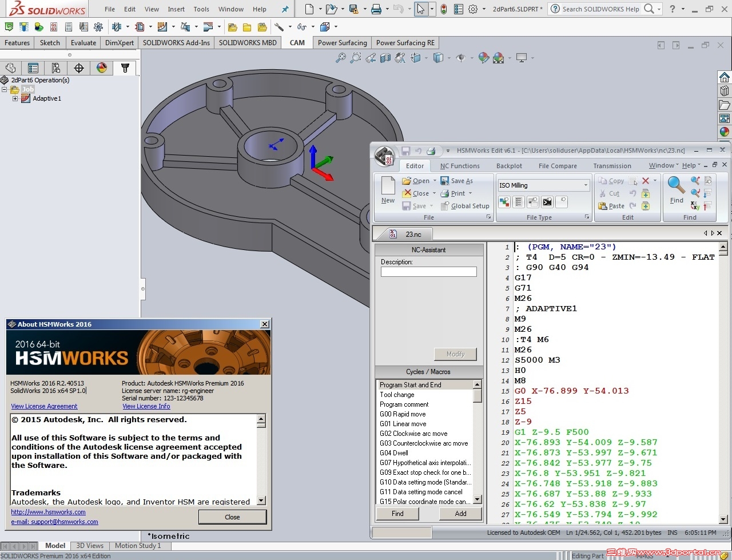Open the File Compare tab
Image resolution: width=732 pixels, height=560 pixels.
pos(558,166)
